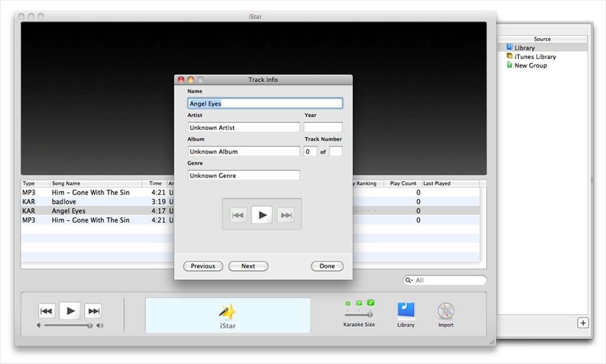Add a new source with plus button

coord(583,323)
